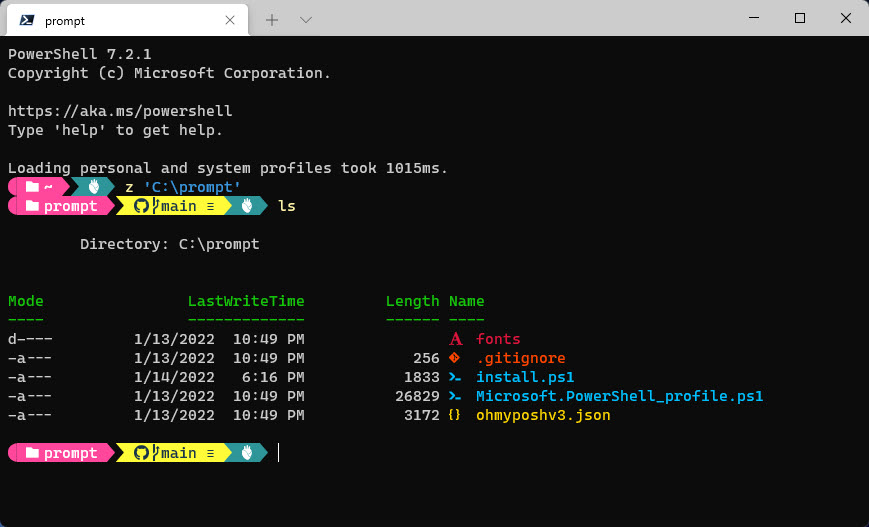
Task: Click the PowerShell icon beside install.ps1
Action: coord(455,377)
